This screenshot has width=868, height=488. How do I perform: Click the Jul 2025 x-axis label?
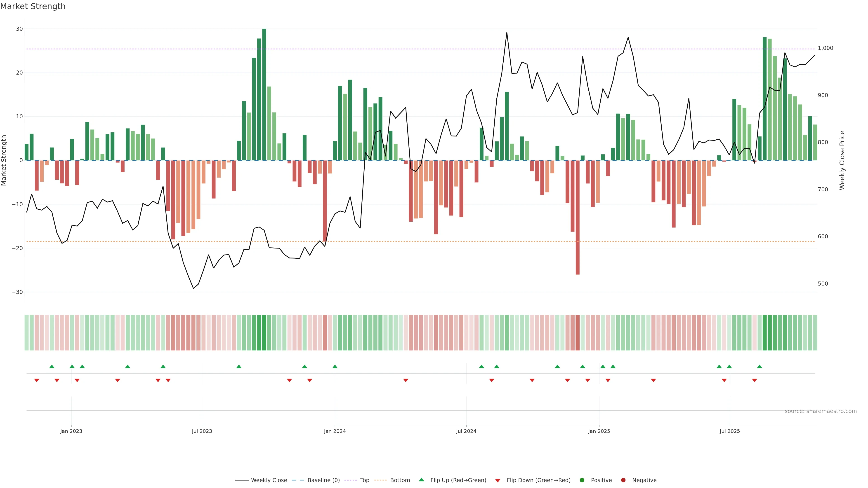(x=729, y=431)
